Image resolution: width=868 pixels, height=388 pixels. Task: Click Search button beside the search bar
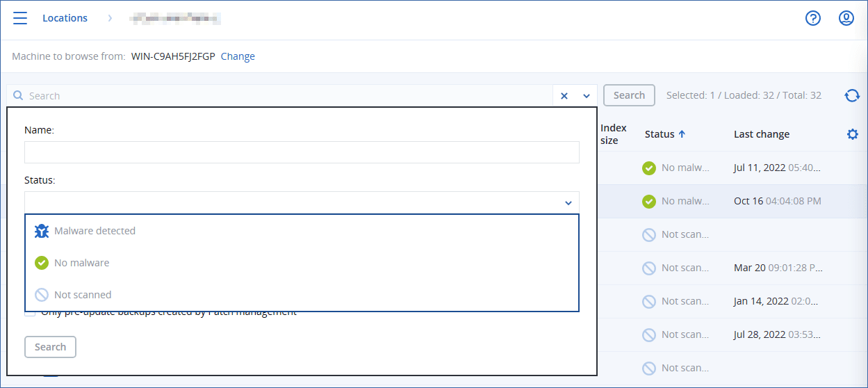click(629, 95)
